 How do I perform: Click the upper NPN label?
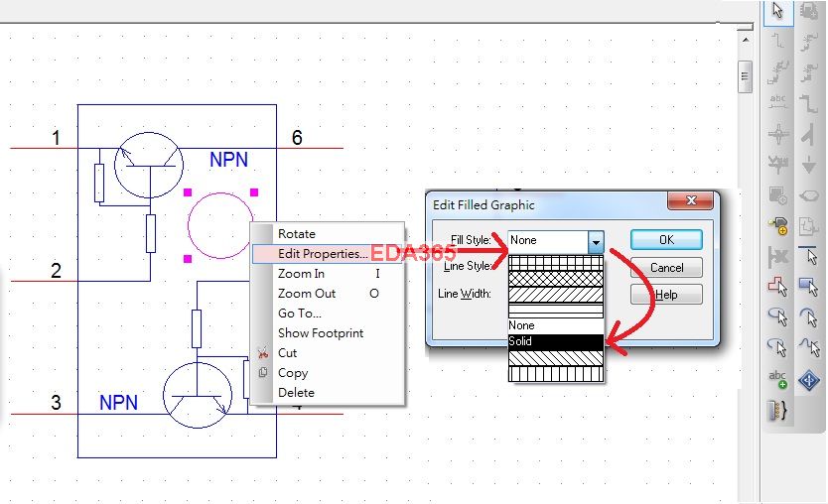[x=228, y=160]
